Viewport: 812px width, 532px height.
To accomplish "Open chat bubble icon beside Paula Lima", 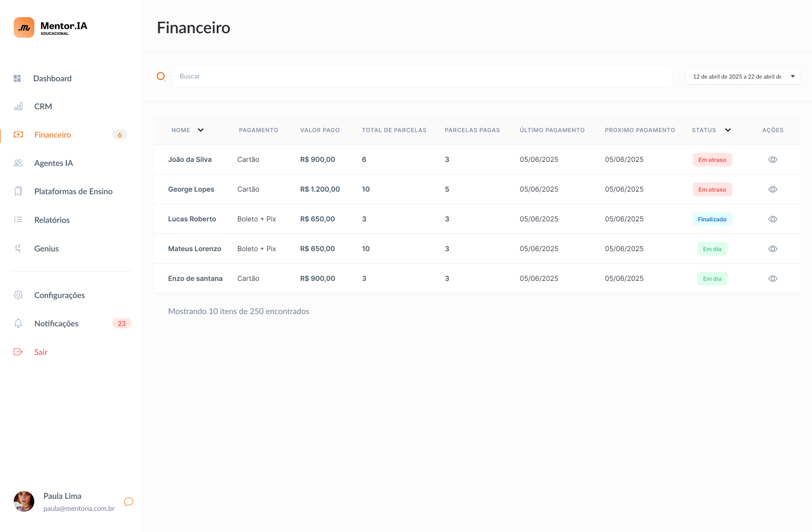I will pyautogui.click(x=129, y=502).
